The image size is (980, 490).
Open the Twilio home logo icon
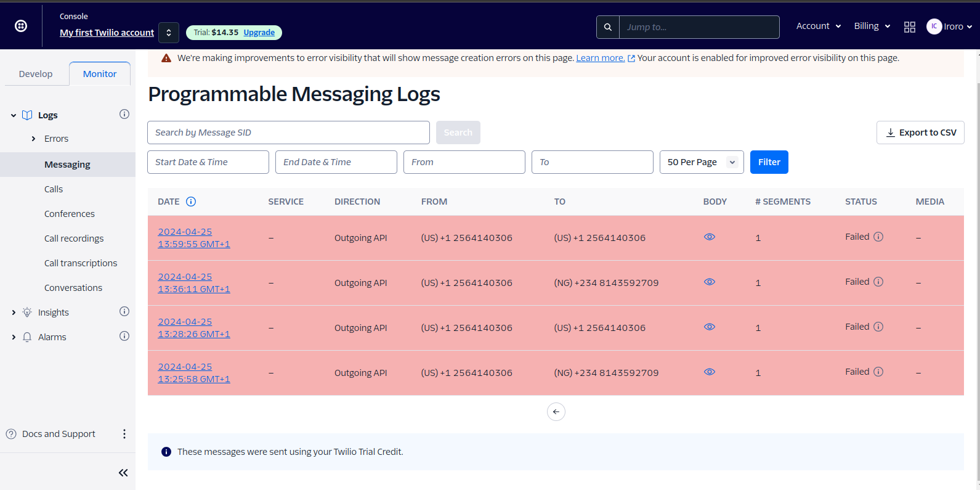pos(21,26)
